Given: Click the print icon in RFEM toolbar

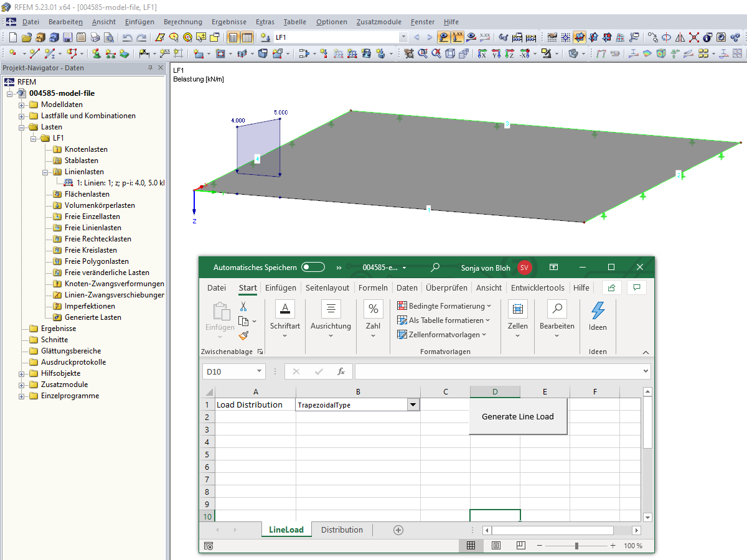Looking at the screenshot, I should [95, 37].
